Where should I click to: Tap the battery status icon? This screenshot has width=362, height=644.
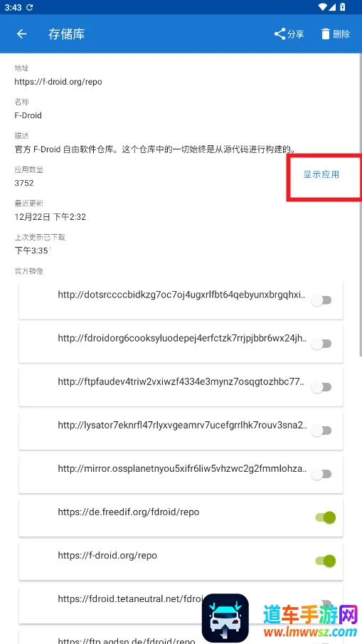tap(343, 7)
